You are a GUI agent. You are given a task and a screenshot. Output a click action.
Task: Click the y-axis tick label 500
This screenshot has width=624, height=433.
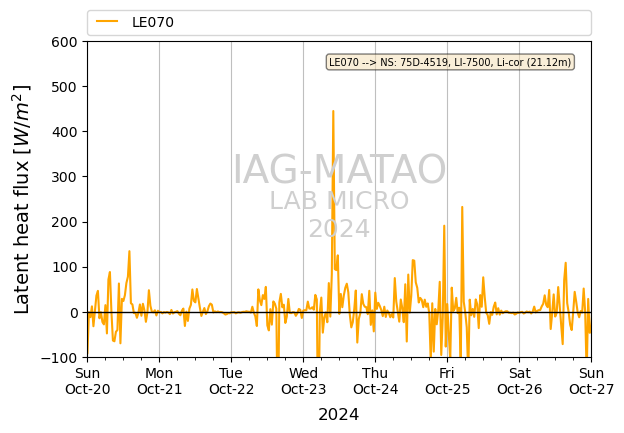(x=64, y=87)
